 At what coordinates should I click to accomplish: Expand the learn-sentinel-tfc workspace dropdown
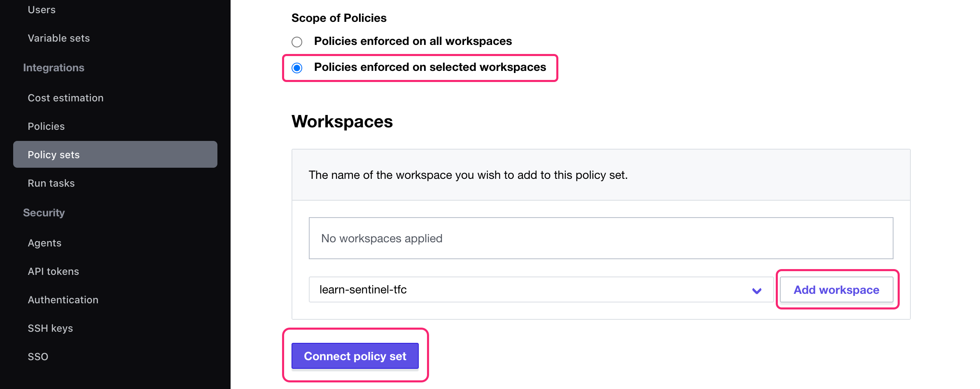pyautogui.click(x=756, y=291)
